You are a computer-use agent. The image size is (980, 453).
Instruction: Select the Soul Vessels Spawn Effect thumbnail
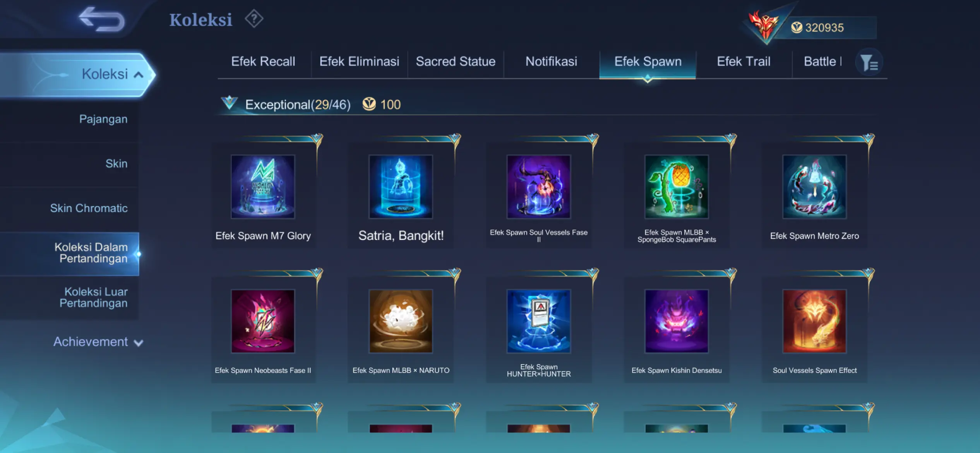814,321
